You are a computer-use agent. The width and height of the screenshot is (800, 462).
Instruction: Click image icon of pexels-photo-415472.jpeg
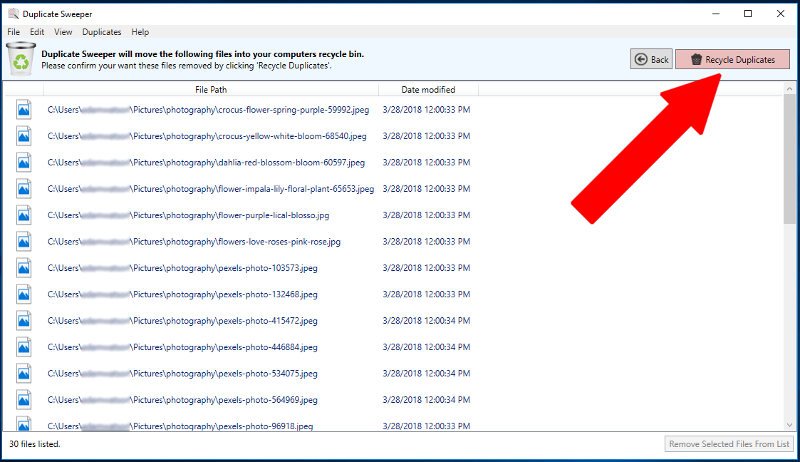point(23,321)
